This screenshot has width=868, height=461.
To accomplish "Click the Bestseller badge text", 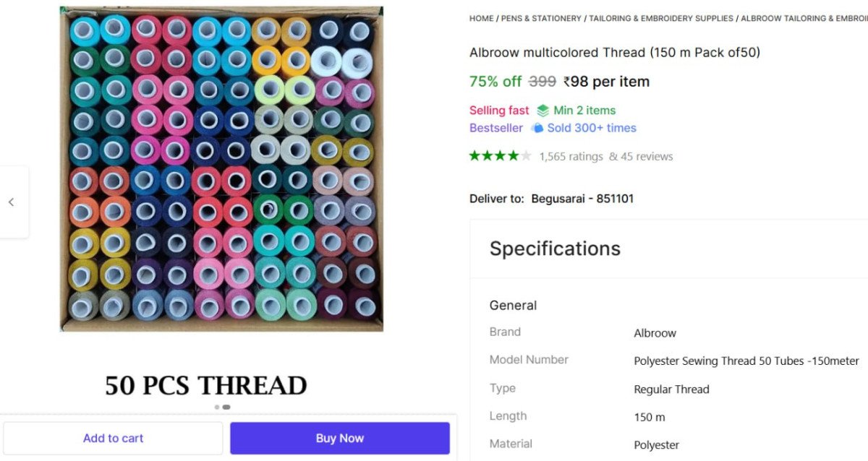I will (x=496, y=128).
